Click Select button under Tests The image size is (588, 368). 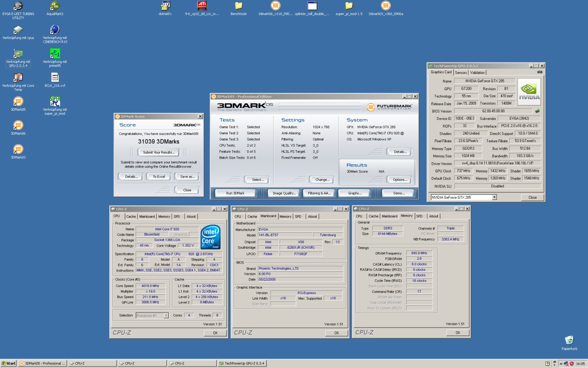(x=258, y=180)
